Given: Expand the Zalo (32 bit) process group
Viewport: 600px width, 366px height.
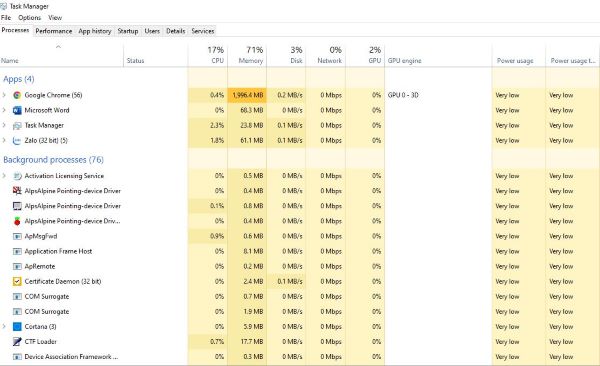Looking at the screenshot, I should click(4, 140).
